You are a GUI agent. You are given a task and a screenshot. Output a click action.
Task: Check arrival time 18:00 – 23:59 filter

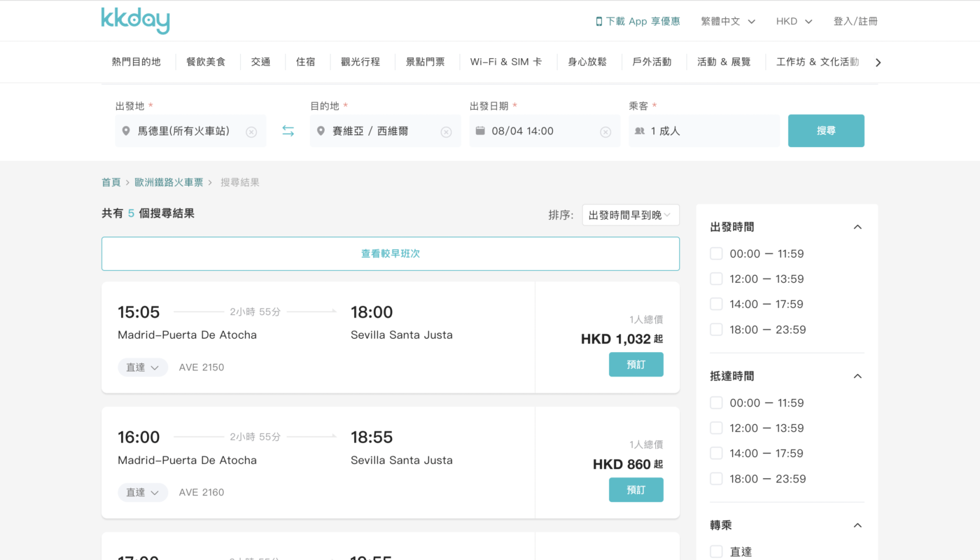pyautogui.click(x=716, y=479)
